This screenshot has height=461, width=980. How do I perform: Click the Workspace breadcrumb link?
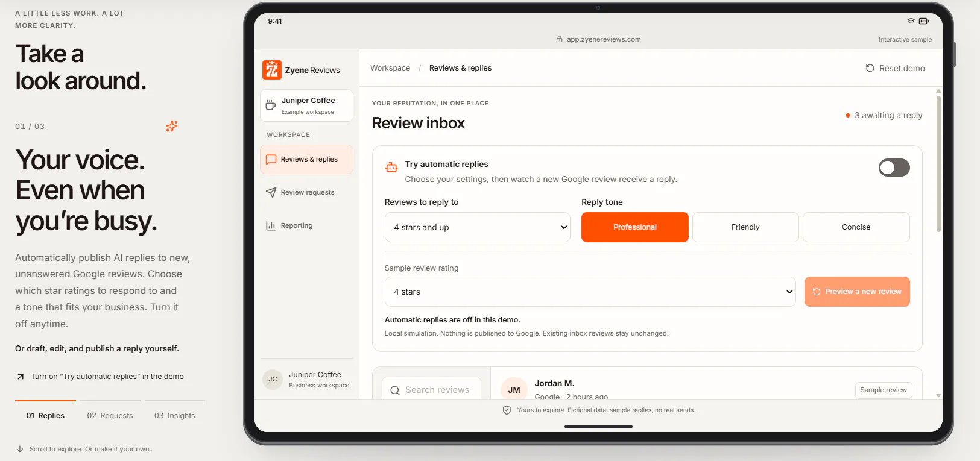pos(390,68)
